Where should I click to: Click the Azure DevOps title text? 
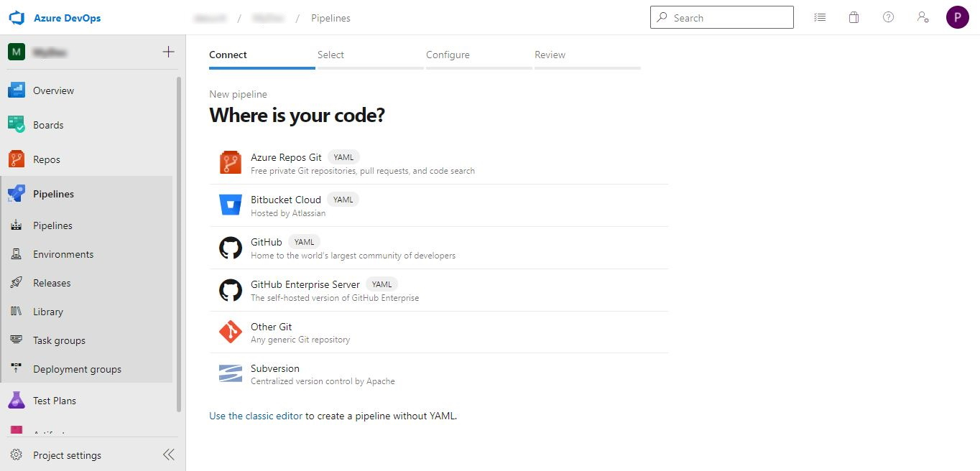[68, 18]
